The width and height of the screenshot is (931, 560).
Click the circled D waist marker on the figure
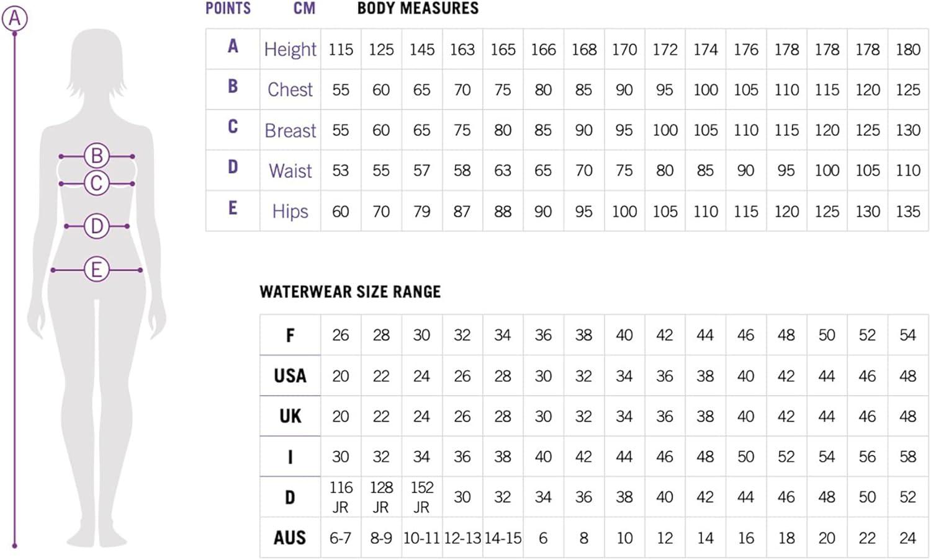coord(97,226)
